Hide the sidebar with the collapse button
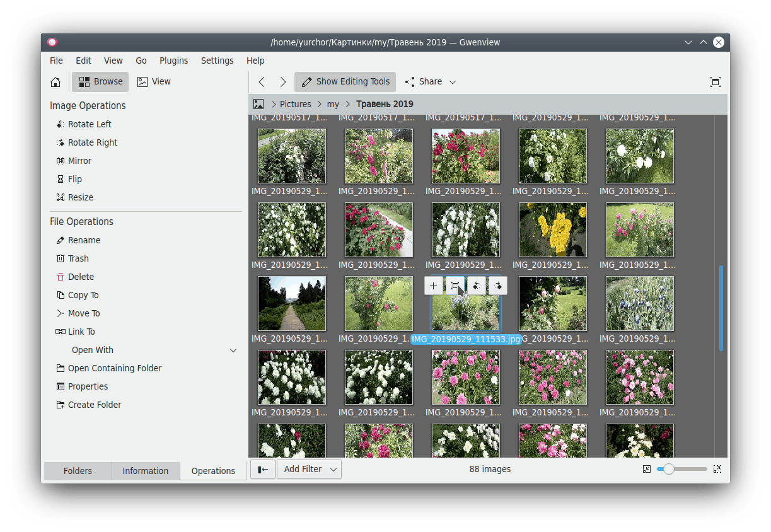 [x=263, y=470]
